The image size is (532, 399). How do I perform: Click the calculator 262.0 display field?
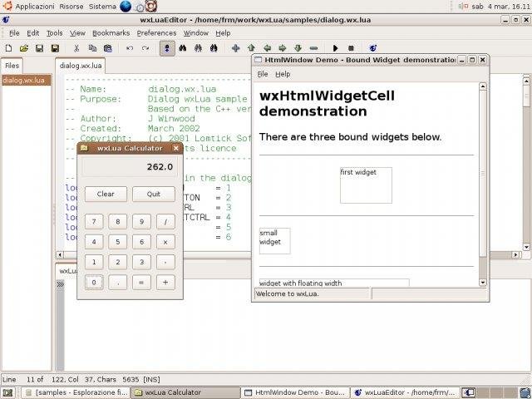(x=130, y=167)
